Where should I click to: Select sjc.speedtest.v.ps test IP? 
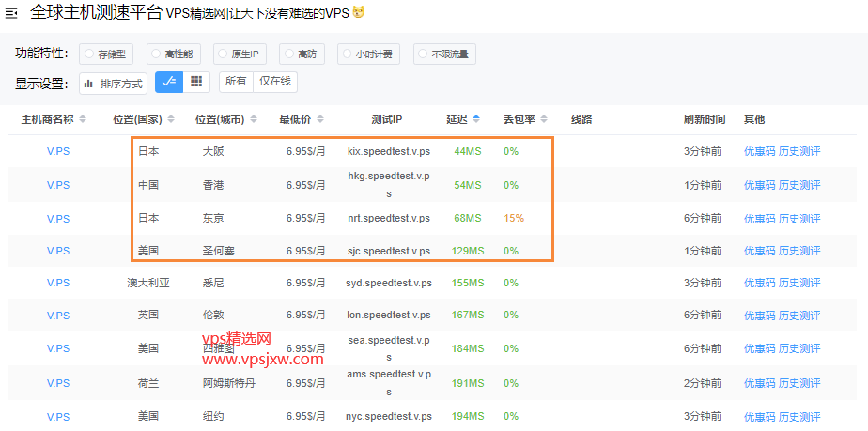[389, 251]
